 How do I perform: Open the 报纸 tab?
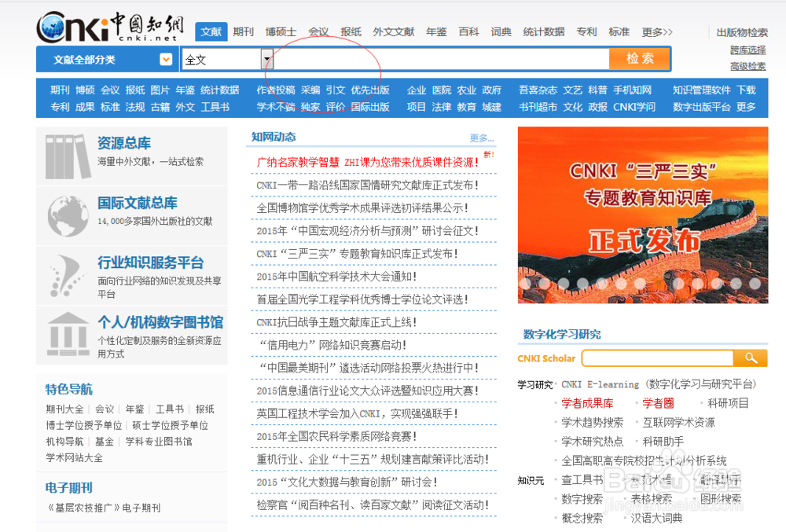tap(351, 32)
